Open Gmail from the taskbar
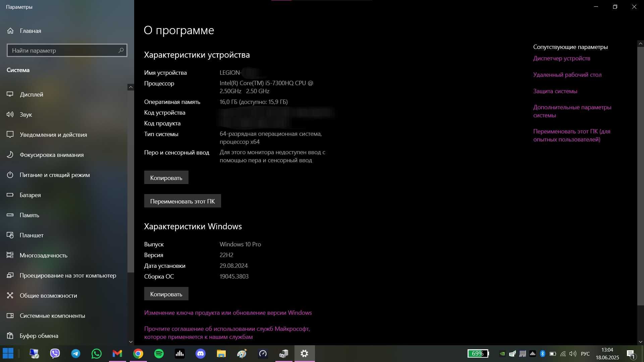 (117, 354)
